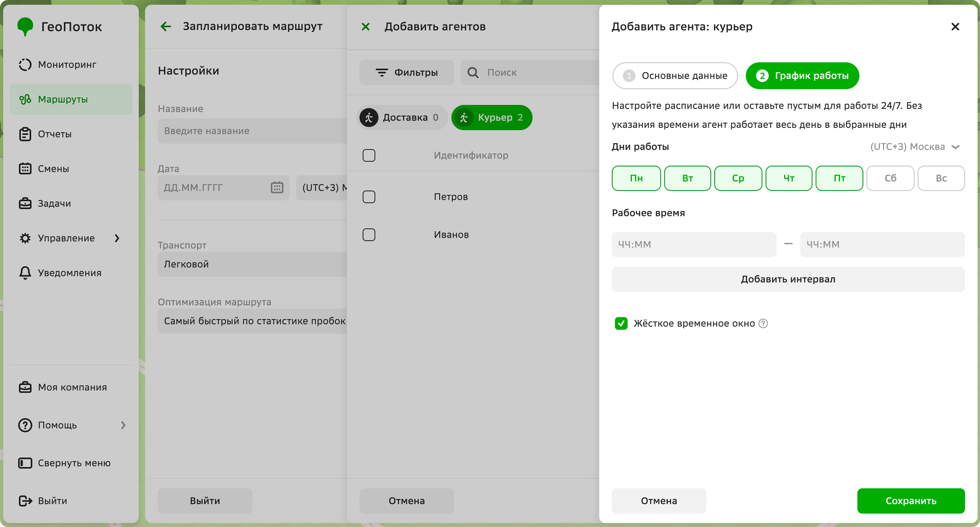Open the Оптимизация маршрута dropdown
The height and width of the screenshot is (527, 980).
[252, 321]
